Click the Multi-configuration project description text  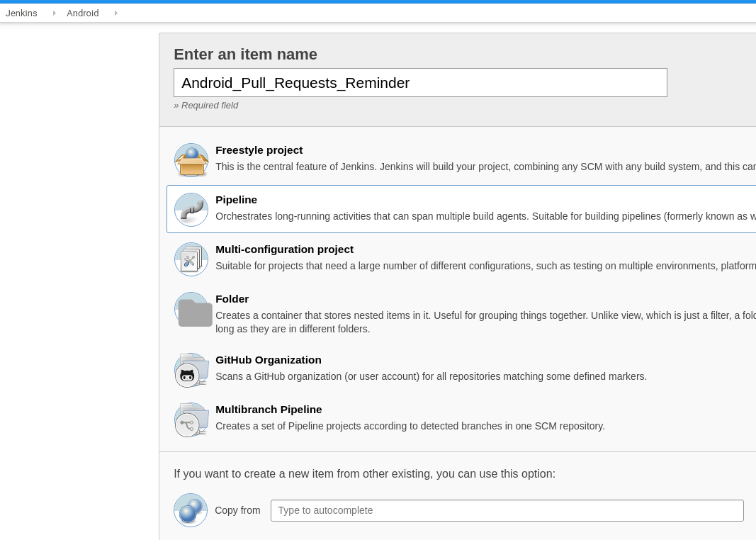(x=485, y=266)
